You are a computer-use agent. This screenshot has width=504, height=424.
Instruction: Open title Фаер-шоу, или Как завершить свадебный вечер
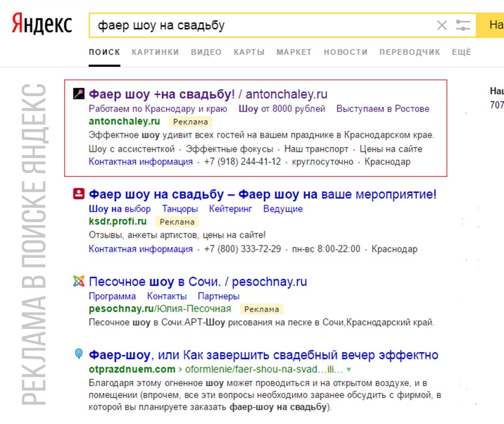tap(264, 355)
